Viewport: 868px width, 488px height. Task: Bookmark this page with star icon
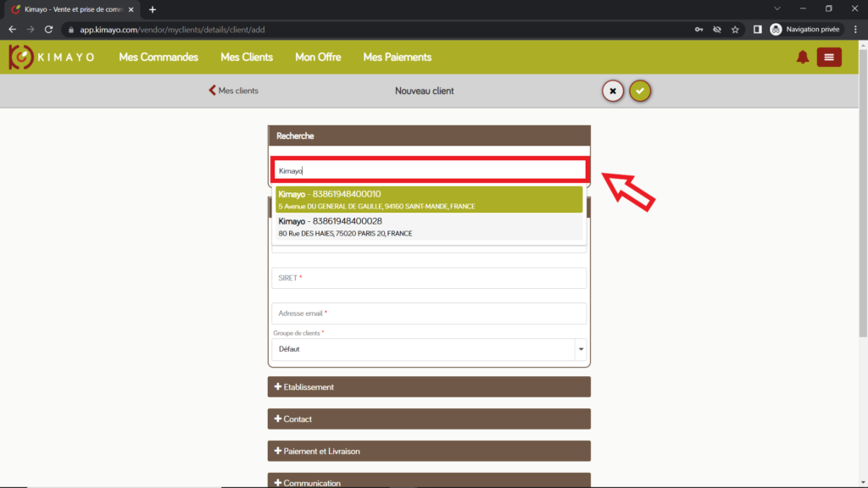(x=735, y=30)
